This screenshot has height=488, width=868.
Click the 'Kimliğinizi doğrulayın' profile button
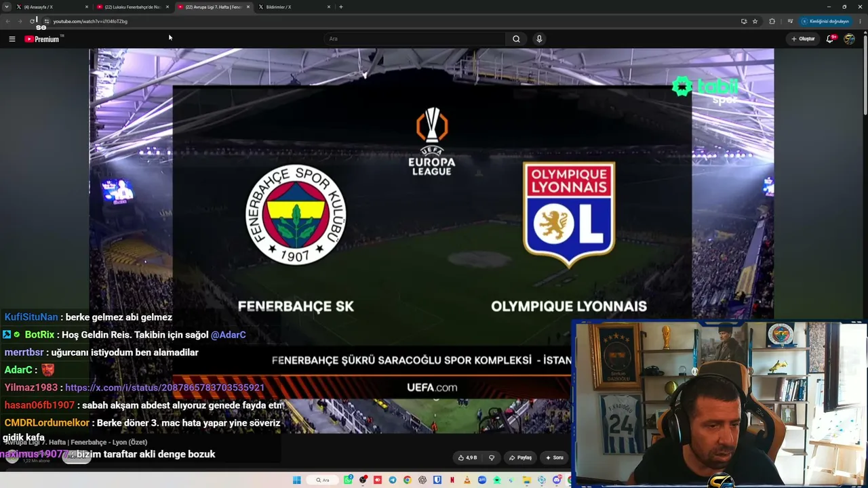[x=825, y=21]
